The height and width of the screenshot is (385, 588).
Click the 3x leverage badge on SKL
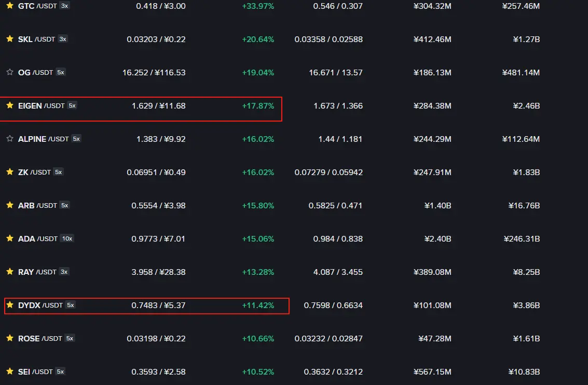[63, 38]
